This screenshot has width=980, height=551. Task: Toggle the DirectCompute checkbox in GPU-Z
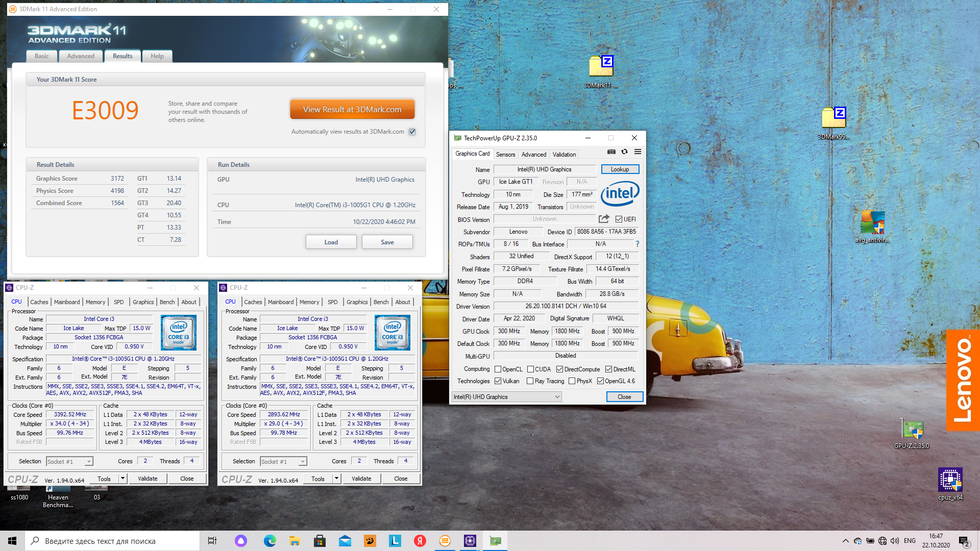coord(559,369)
